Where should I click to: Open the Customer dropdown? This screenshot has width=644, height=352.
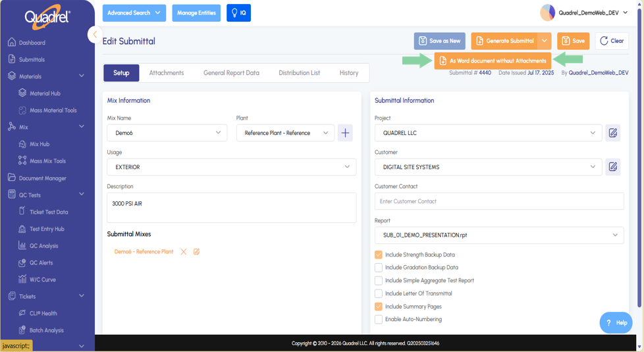coord(489,167)
